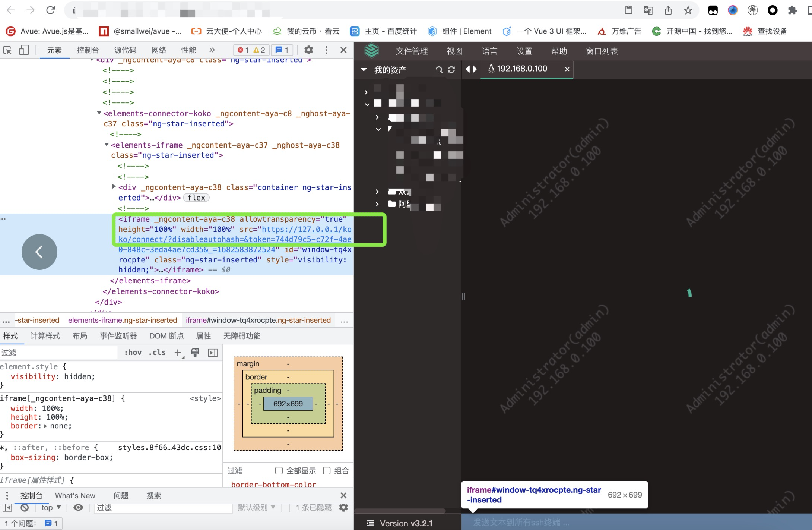Viewport: 812px width, 530px height.
Task: Open the share icon in the address bar
Action: [x=668, y=10]
